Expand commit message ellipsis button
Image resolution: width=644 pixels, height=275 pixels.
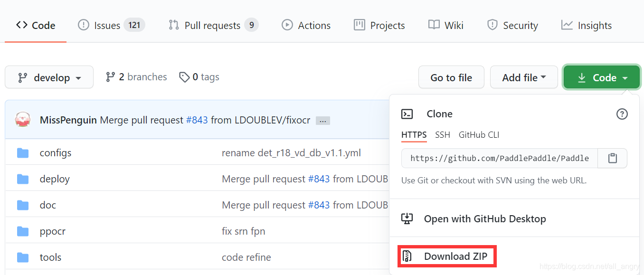pyautogui.click(x=323, y=121)
